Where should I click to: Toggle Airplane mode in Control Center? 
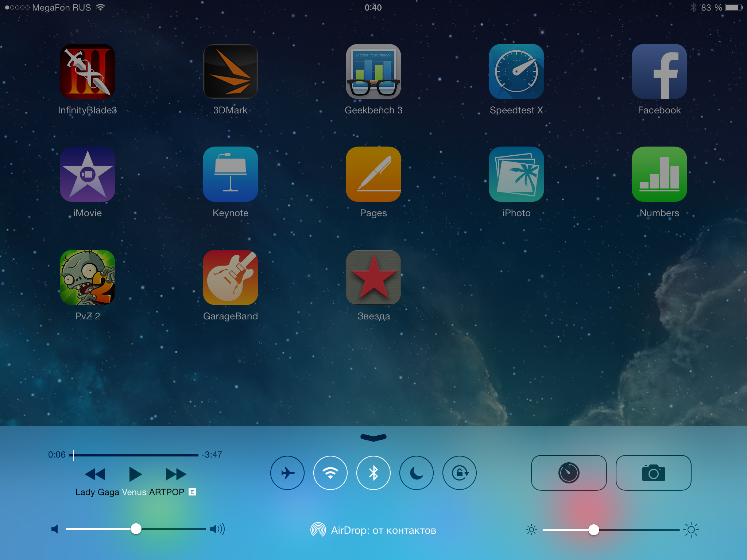tap(287, 473)
